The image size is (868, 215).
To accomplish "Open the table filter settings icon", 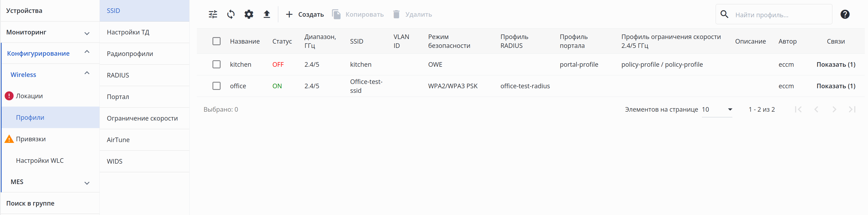I will [x=213, y=15].
